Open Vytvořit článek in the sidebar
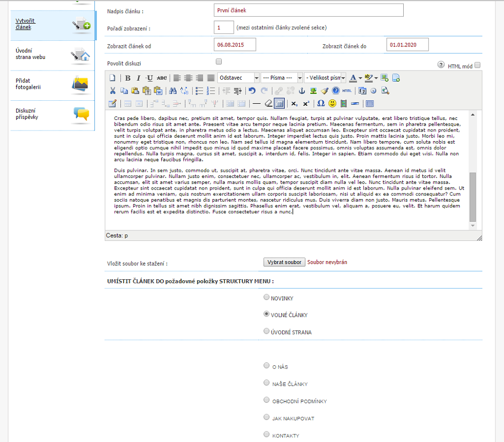 coord(53,25)
